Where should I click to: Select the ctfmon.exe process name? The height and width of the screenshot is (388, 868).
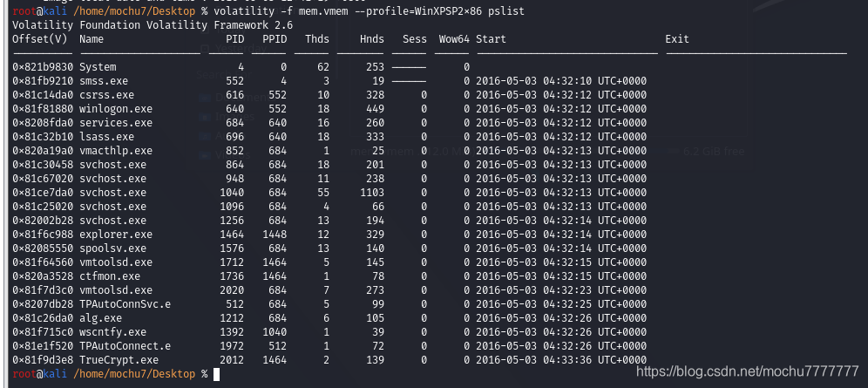(110, 276)
